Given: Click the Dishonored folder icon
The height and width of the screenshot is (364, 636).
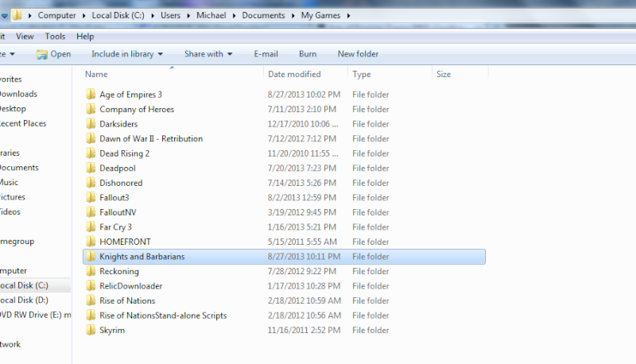Looking at the screenshot, I should coord(91,183).
